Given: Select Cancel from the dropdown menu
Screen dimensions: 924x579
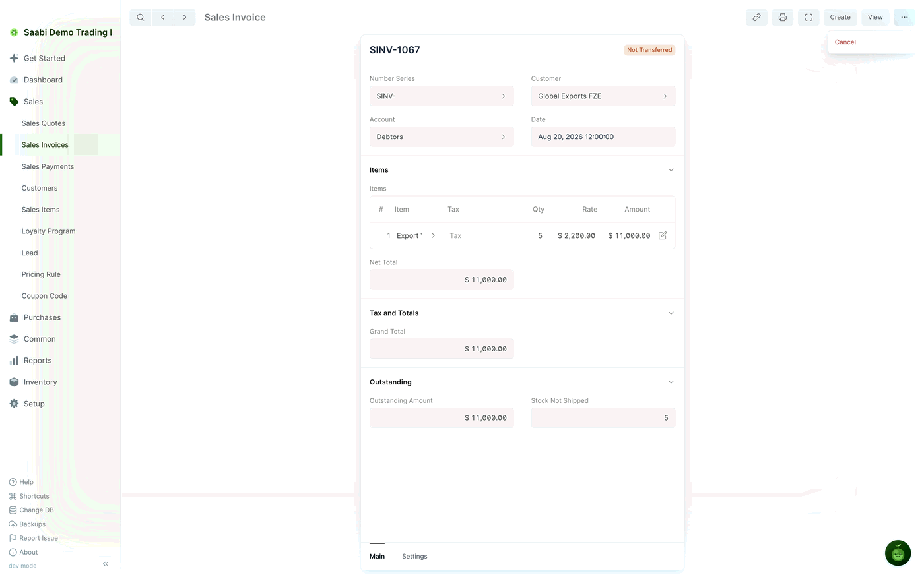Looking at the screenshot, I should coord(845,42).
